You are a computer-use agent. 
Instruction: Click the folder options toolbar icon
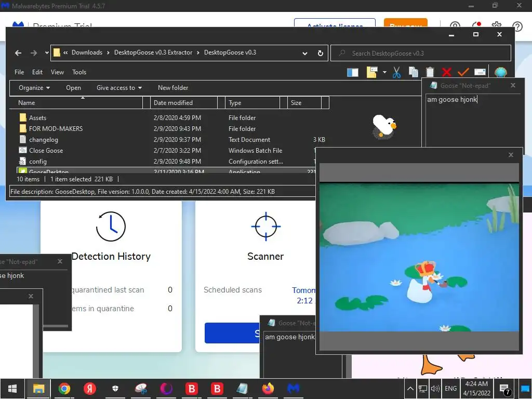click(372, 72)
